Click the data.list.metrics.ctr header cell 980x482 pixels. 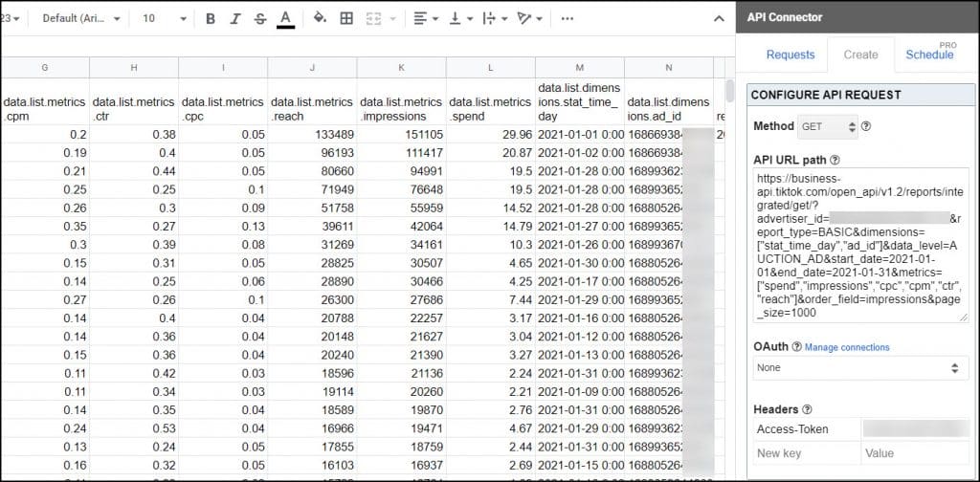point(134,101)
